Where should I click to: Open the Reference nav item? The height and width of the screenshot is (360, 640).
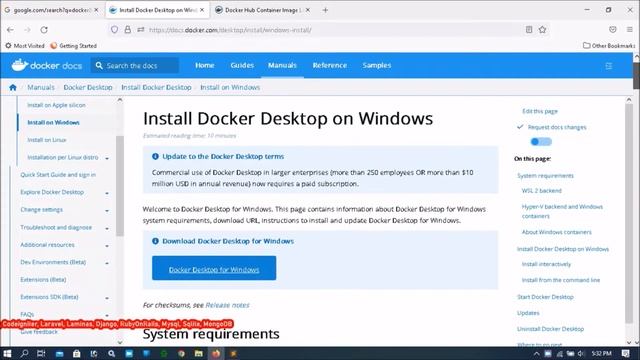coord(330,65)
